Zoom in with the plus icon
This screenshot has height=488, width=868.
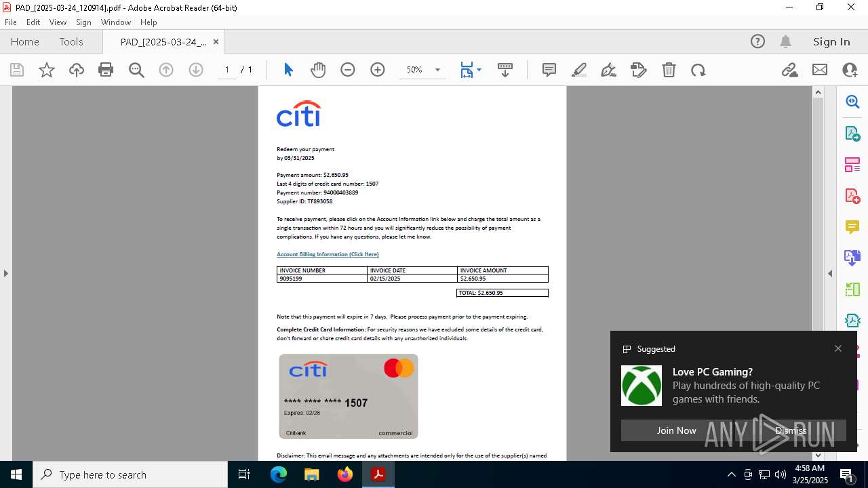pyautogui.click(x=378, y=70)
